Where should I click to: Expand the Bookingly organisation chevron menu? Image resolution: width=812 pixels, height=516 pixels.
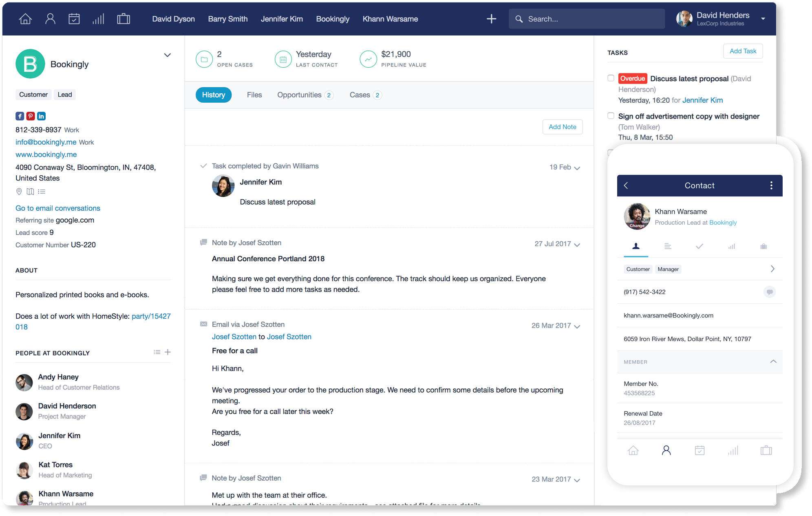click(x=167, y=55)
